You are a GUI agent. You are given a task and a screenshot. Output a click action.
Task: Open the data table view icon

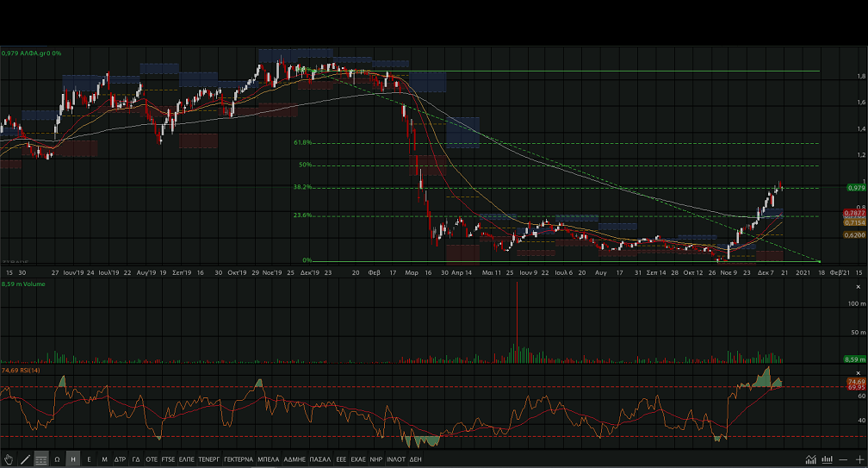[41, 459]
